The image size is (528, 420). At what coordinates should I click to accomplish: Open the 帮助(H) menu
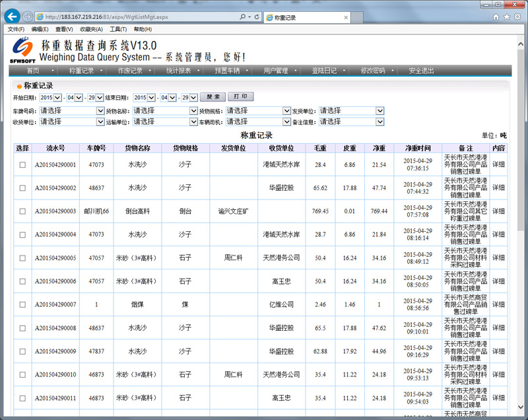coord(143,29)
